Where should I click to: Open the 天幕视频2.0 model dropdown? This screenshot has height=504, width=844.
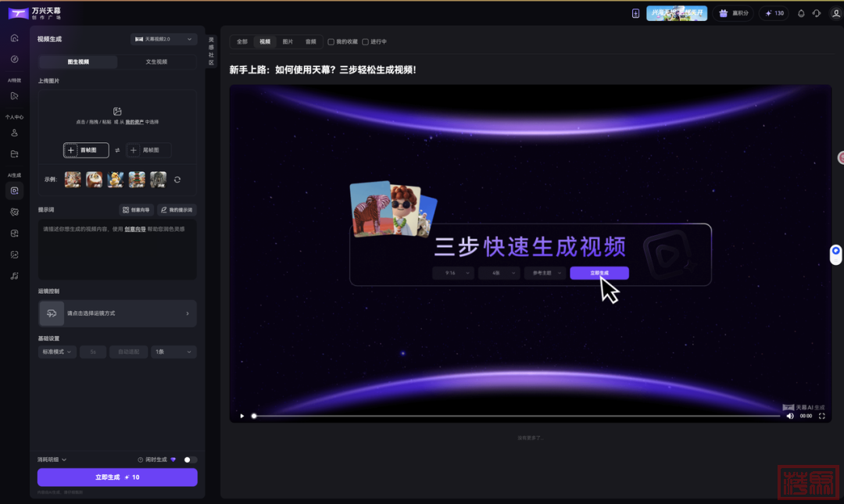(163, 39)
